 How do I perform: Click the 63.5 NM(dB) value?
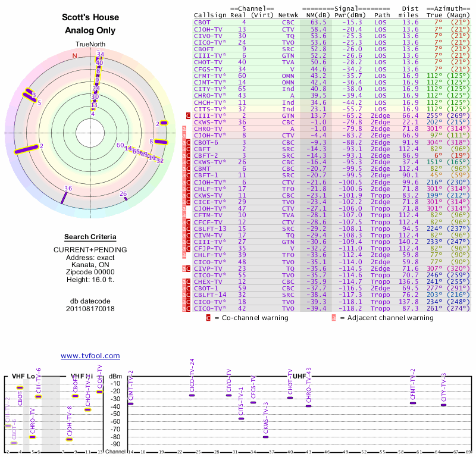(318, 23)
